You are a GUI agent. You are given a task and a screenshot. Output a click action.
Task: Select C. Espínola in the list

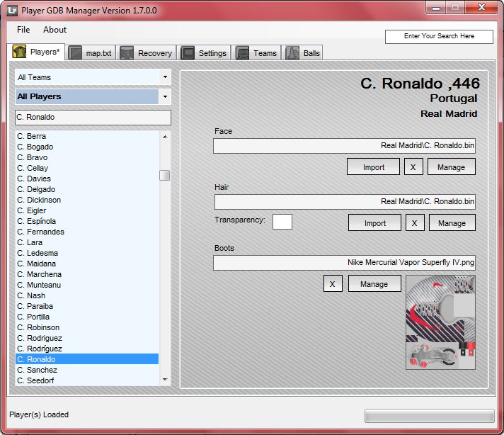[87, 221]
